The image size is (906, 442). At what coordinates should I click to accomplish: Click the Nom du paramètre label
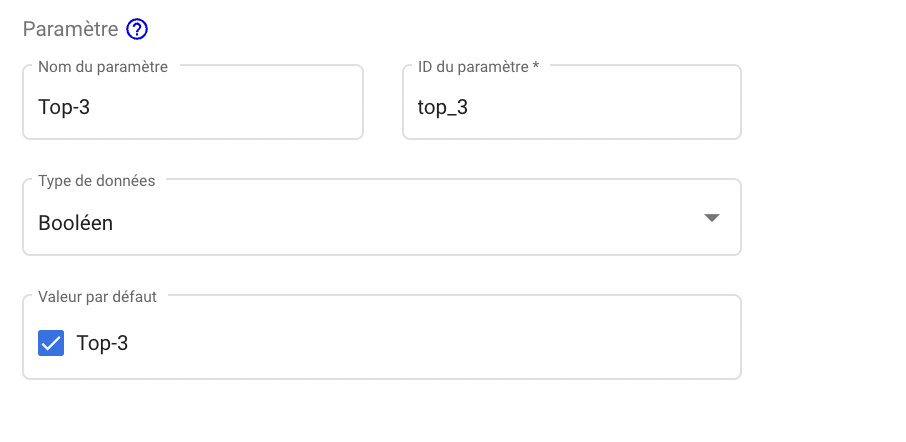click(x=103, y=67)
